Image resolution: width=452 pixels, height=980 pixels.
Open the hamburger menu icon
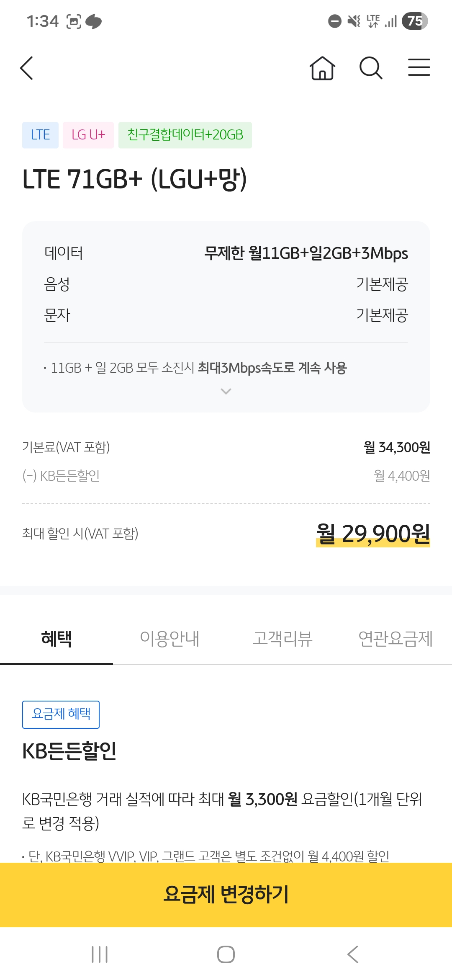419,68
